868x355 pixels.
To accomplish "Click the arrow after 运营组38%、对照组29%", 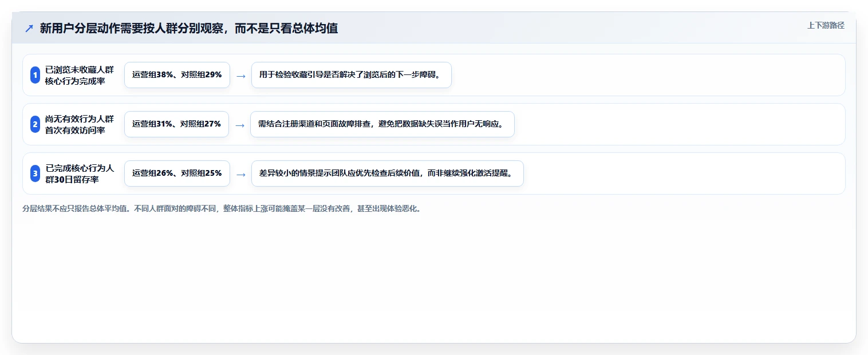I will tap(241, 76).
